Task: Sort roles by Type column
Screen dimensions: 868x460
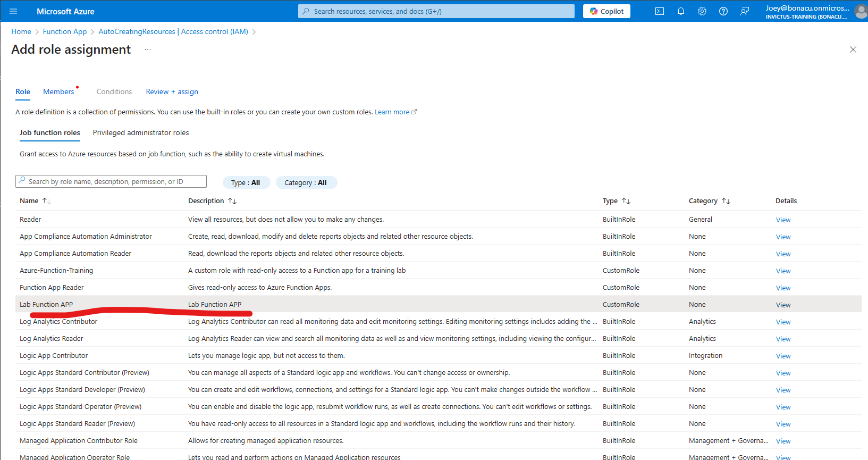Action: pyautogui.click(x=616, y=201)
